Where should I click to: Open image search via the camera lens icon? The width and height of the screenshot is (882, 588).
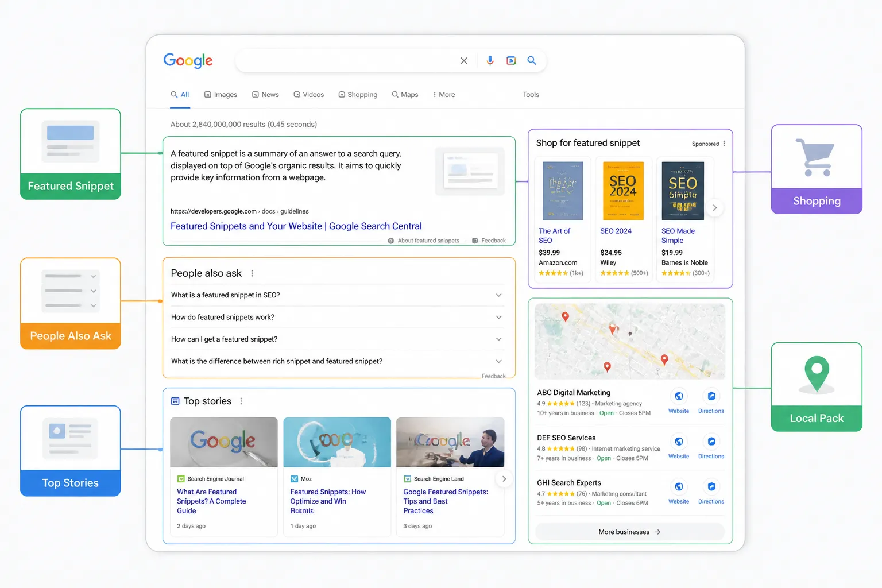pyautogui.click(x=511, y=60)
